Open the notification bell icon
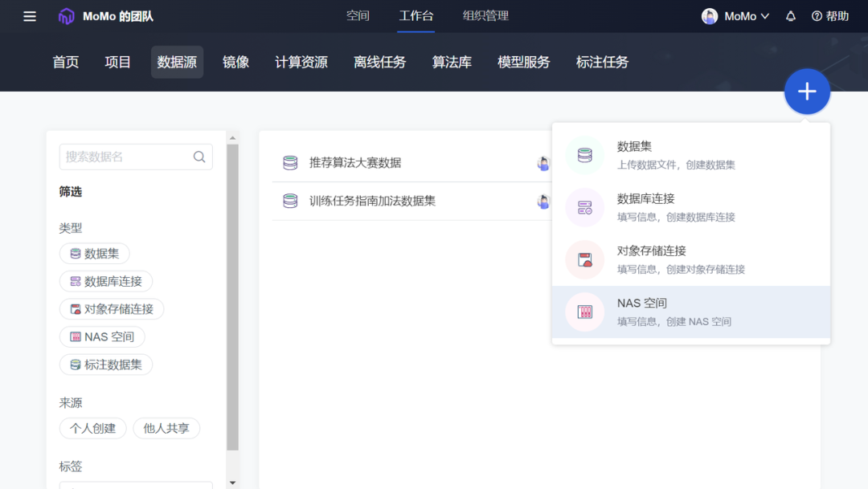This screenshot has height=489, width=868. tap(790, 15)
